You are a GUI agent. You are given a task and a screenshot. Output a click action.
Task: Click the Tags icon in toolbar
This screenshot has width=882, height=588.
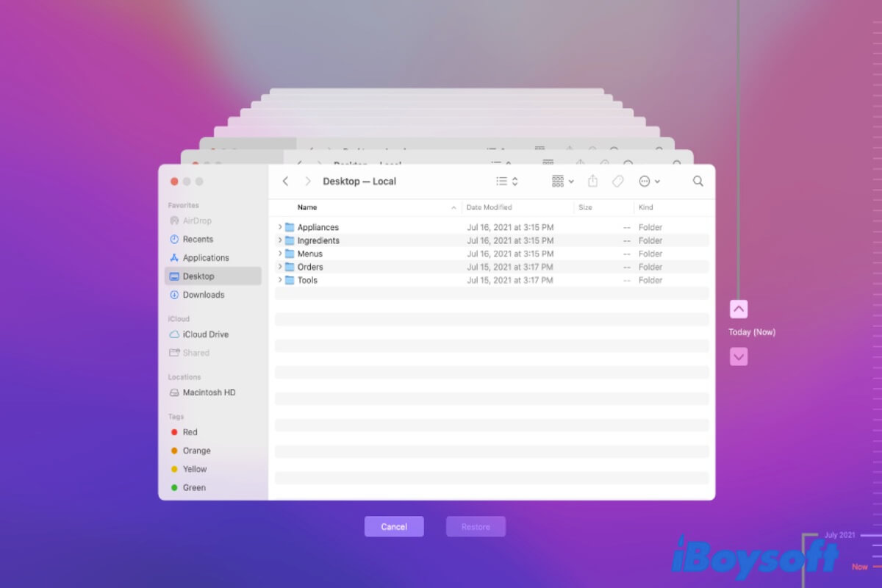[x=618, y=182]
